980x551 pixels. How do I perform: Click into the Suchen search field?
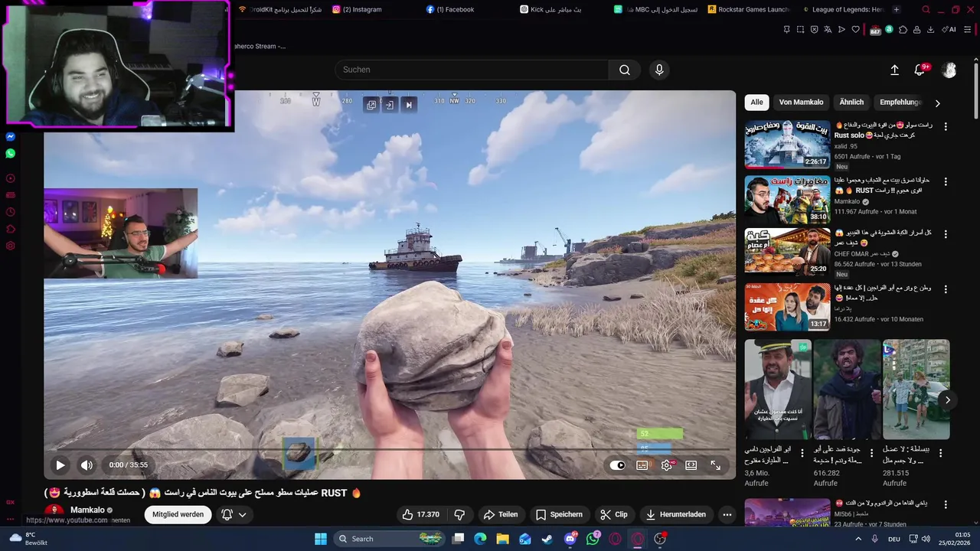click(472, 70)
